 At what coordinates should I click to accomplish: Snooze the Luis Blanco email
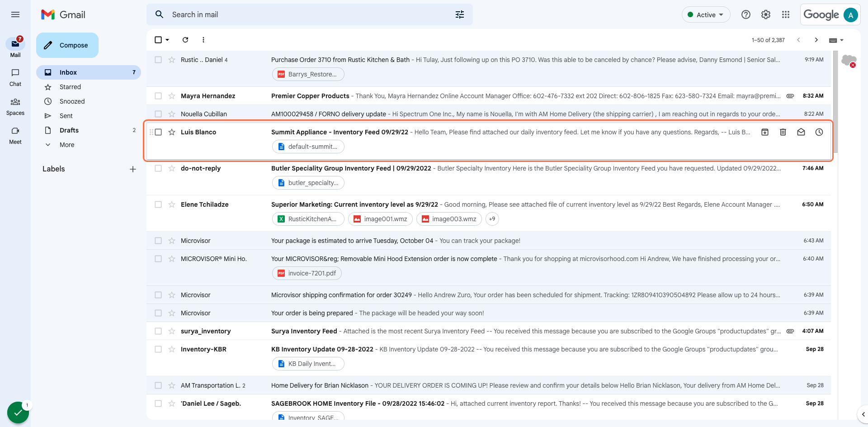tap(819, 132)
